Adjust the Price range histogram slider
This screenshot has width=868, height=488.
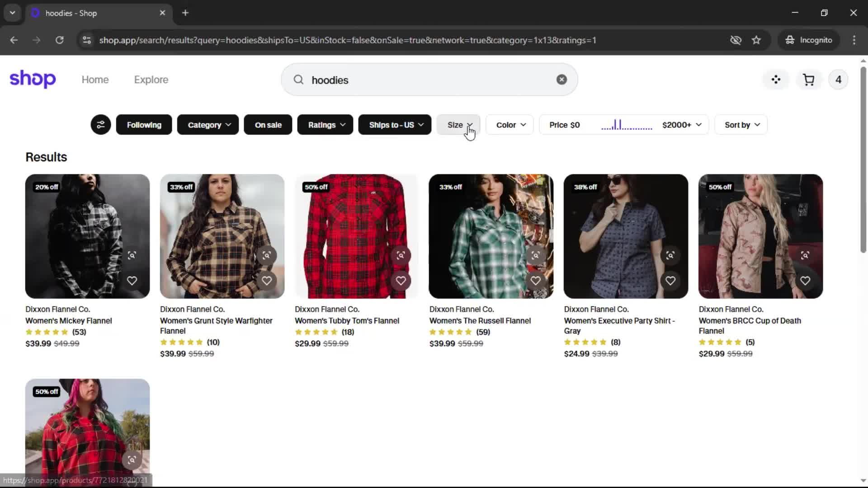[626, 125]
